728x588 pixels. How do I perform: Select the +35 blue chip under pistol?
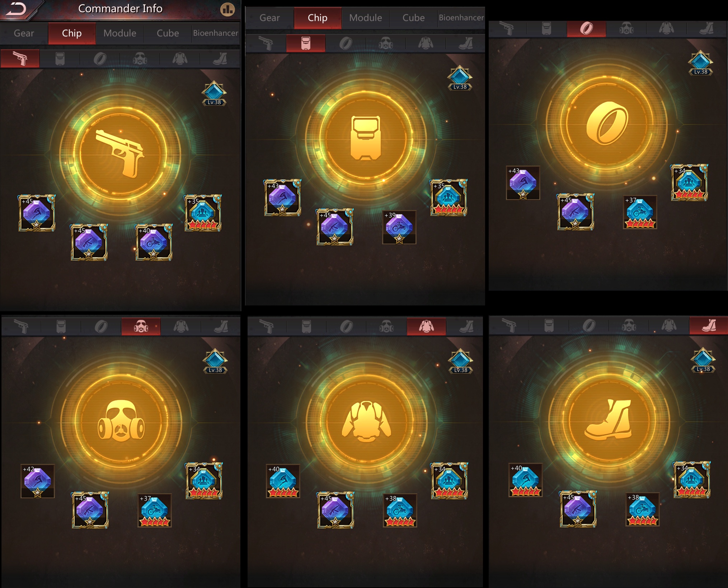(203, 213)
